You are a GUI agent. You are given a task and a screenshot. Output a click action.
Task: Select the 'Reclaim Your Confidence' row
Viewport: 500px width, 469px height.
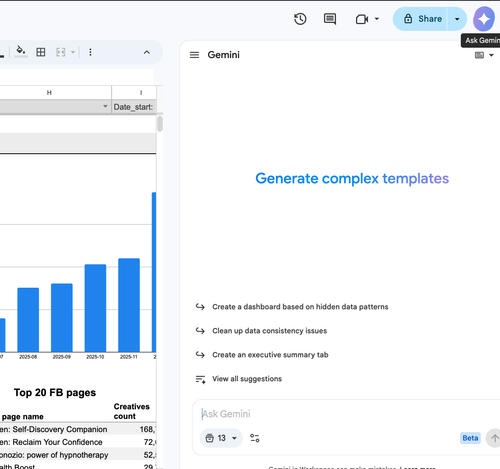pos(78,442)
